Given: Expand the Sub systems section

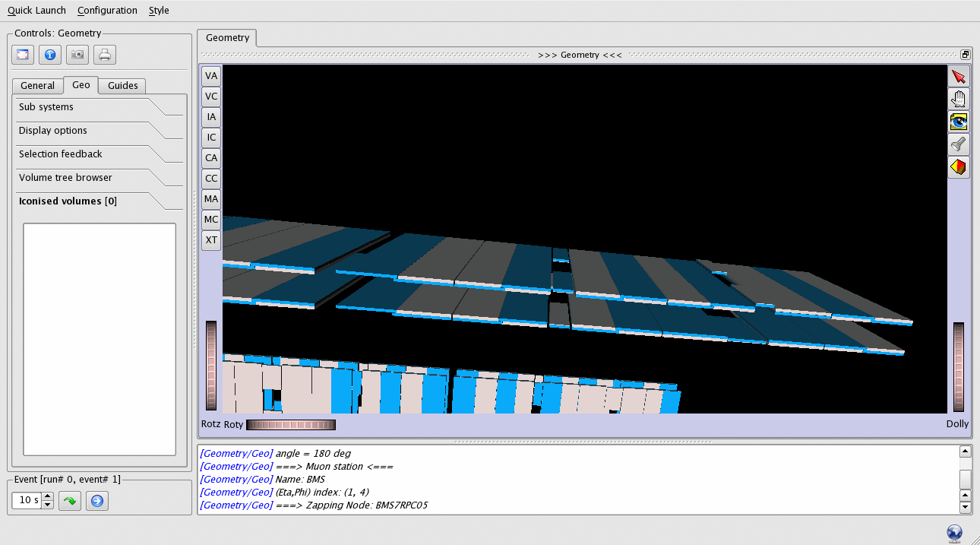Looking at the screenshot, I should point(46,107).
